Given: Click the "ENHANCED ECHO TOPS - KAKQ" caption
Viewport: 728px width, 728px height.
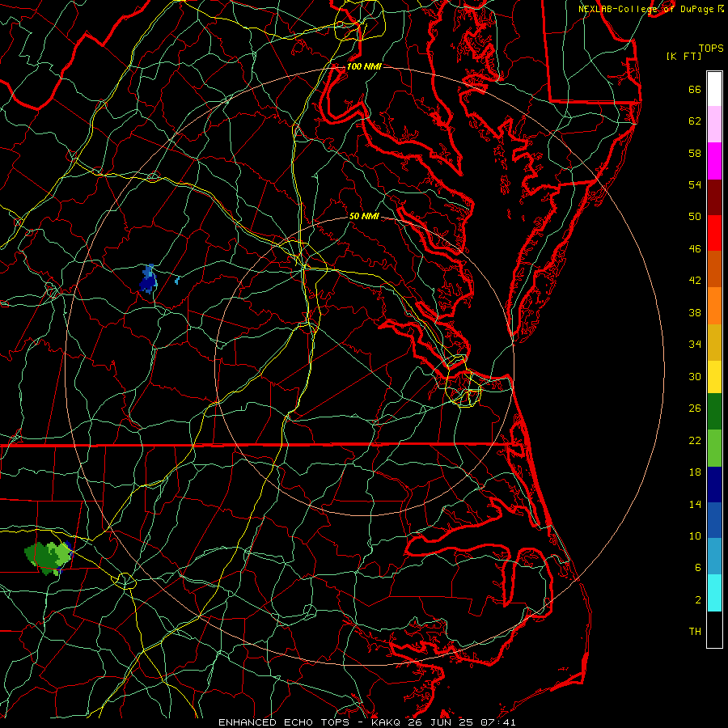Looking at the screenshot, I should tap(311, 722).
